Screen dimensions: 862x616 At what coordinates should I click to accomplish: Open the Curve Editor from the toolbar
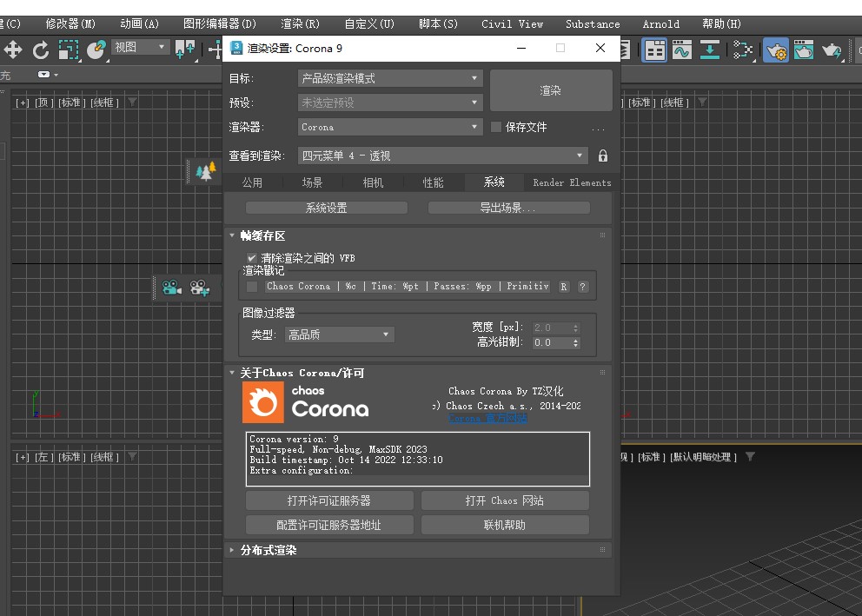682,50
